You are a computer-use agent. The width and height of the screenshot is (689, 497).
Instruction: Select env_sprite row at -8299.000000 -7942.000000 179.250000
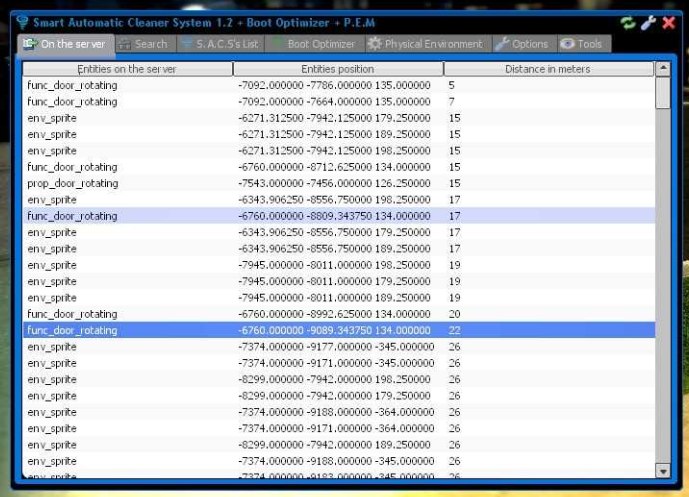338,395
